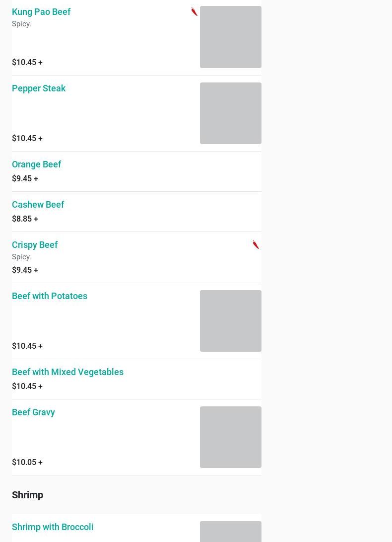Click the Beef with Potatoes photo thumbnail
The height and width of the screenshot is (542, 392).
(x=230, y=321)
